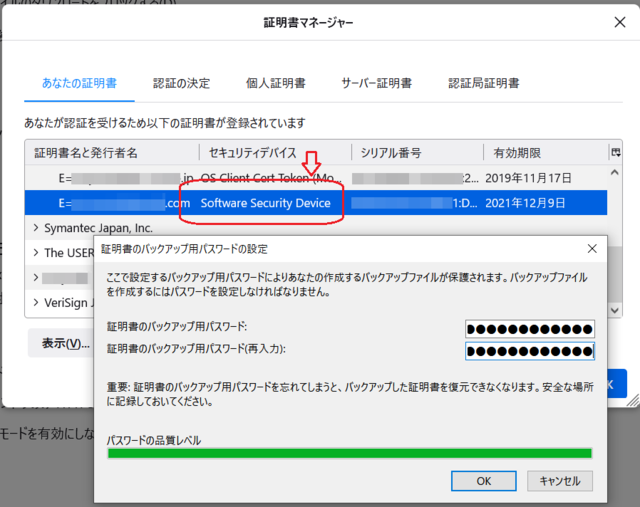Close the 証明書マネージャー dialog
The width and height of the screenshot is (640, 507).
[620, 22]
